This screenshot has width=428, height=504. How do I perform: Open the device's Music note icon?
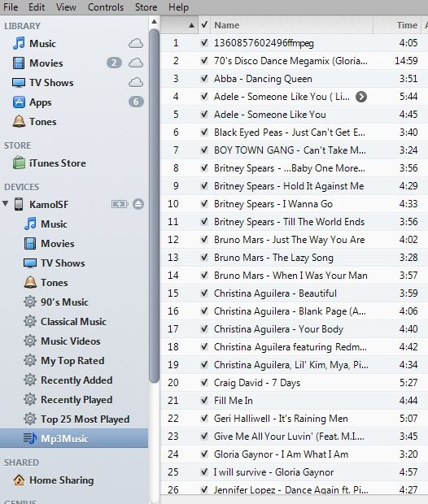pyautogui.click(x=30, y=224)
